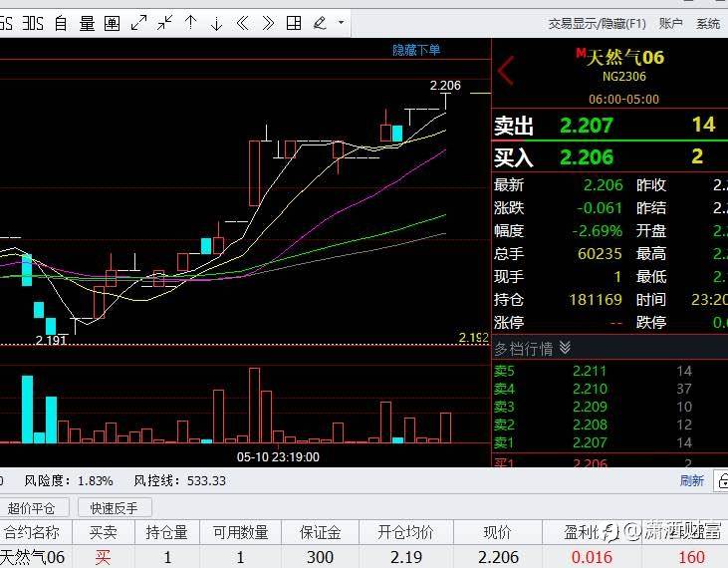The height and width of the screenshot is (568, 728).
Task: Click the 总手 value 60235
Action: [x=600, y=253]
